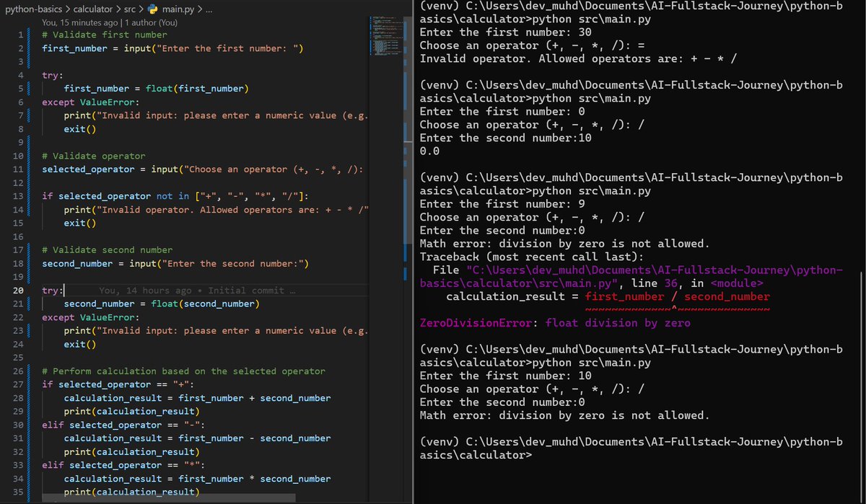Click 'except ValueError:' on line 6
866x504 pixels.
point(90,102)
